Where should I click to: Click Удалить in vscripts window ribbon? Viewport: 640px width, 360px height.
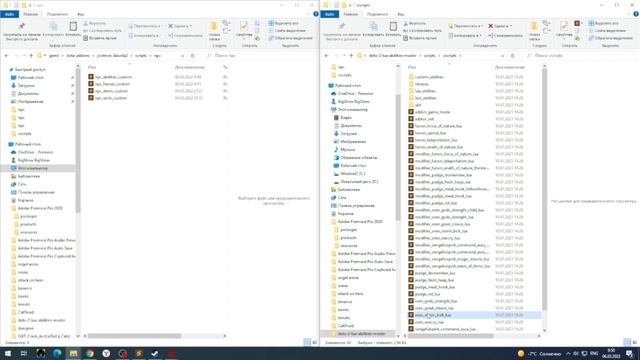[500, 26]
